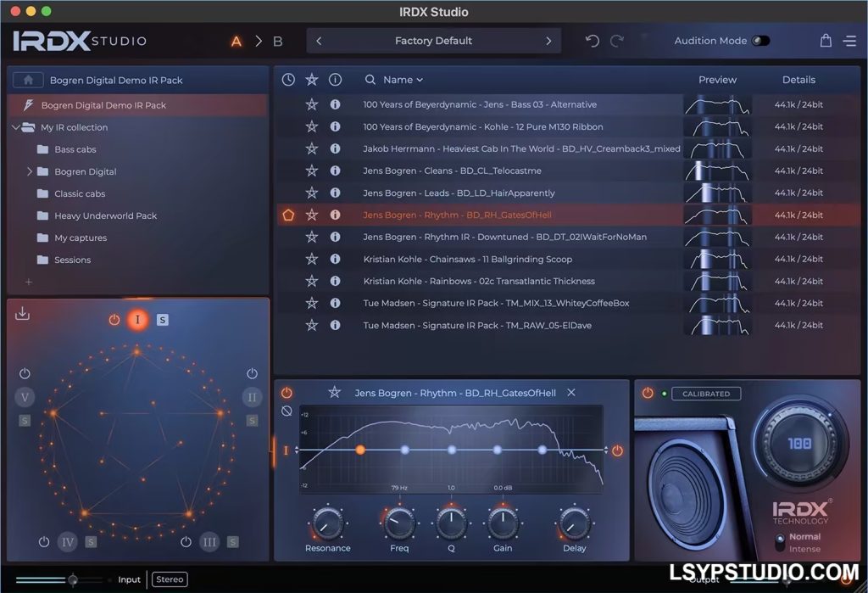This screenshot has width=868, height=593.
Task: Toggle the IRDX technology power button
Action: [647, 393]
